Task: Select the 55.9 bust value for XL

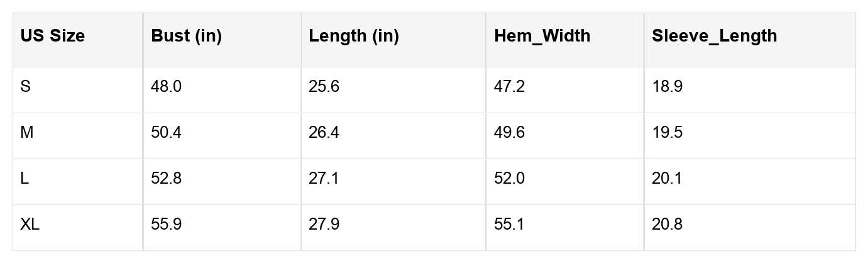Action: click(166, 225)
